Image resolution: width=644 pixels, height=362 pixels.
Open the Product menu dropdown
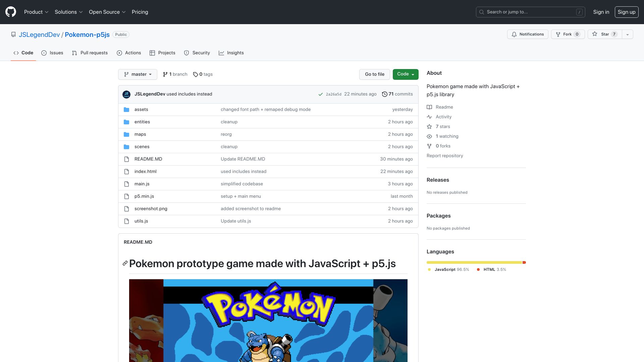pos(36,12)
